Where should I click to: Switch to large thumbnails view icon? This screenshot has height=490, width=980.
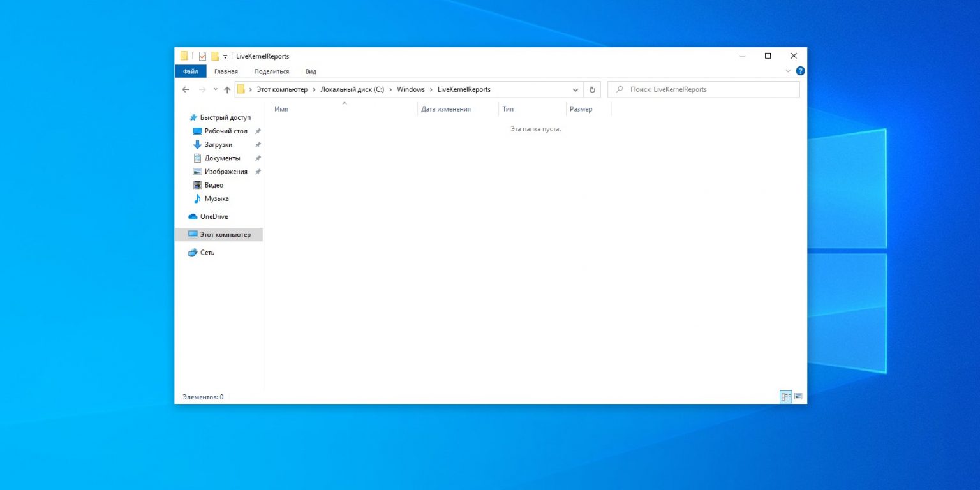(x=798, y=397)
